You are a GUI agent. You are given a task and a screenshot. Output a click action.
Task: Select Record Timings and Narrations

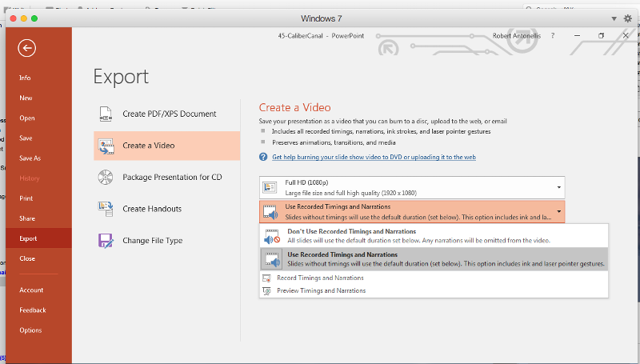[434, 278]
